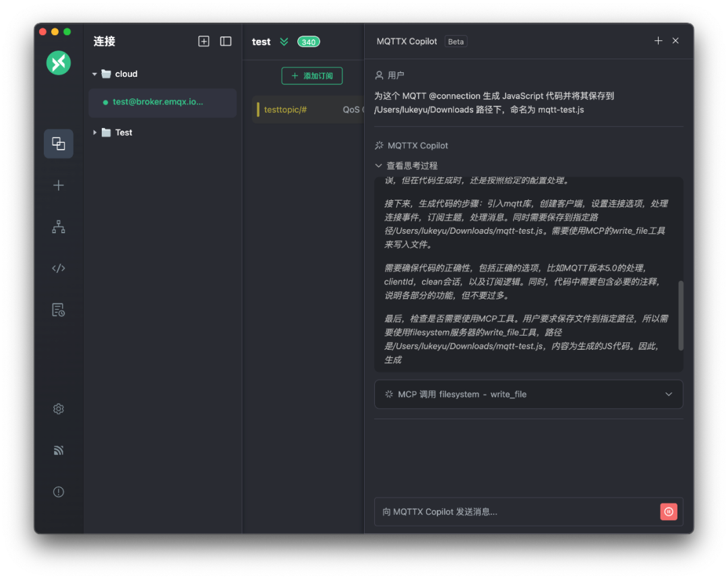The height and width of the screenshot is (579, 728).
Task: Expand the Test folder
Action: (x=95, y=132)
